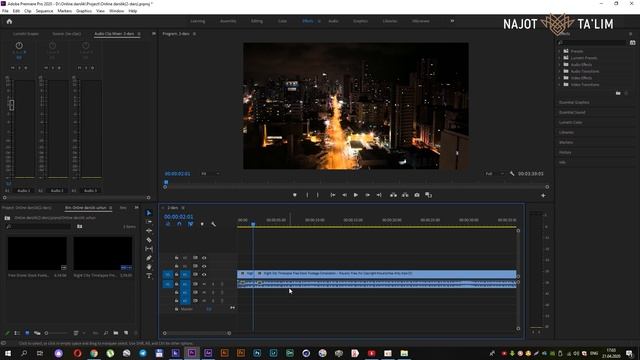Image resolution: width=640 pixels, height=360 pixels.
Task: Play the sequence in the Program monitor
Action: [x=356, y=195]
